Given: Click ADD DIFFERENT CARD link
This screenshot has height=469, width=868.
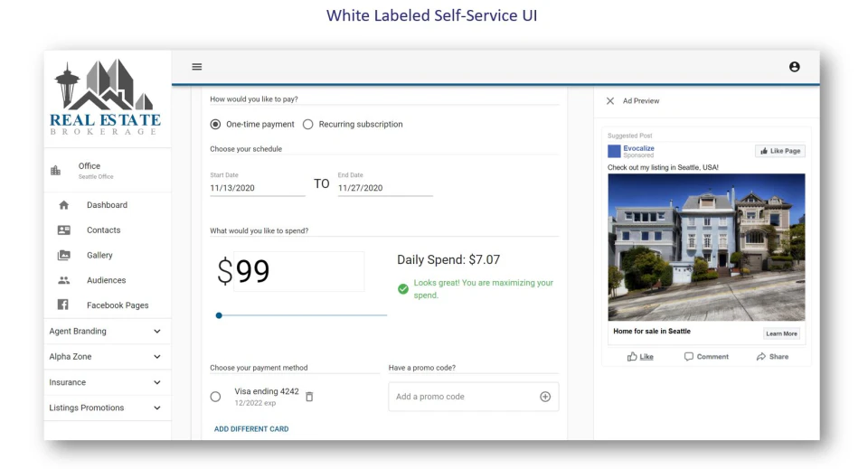Looking at the screenshot, I should (x=251, y=429).
